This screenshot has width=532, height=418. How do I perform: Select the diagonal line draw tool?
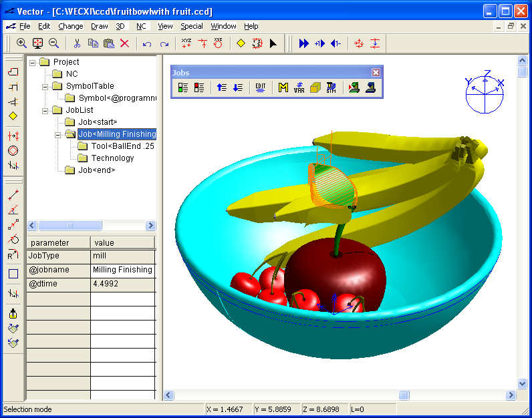[13, 195]
